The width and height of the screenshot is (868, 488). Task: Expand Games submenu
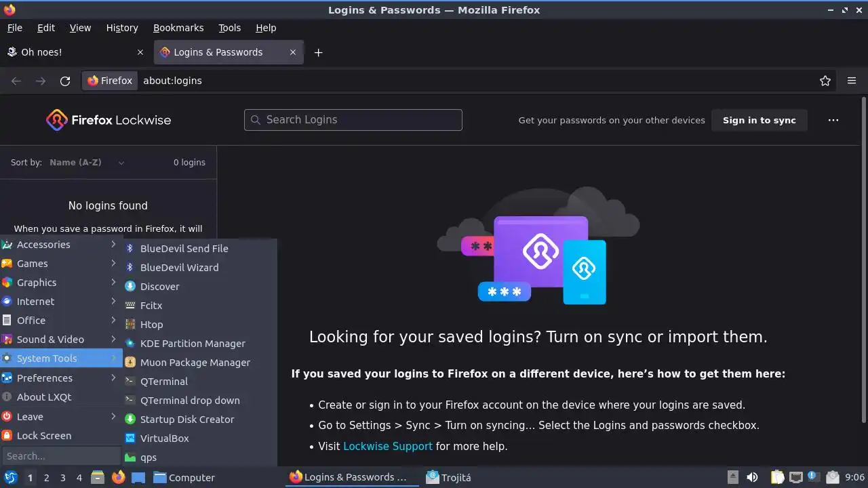[61, 264]
